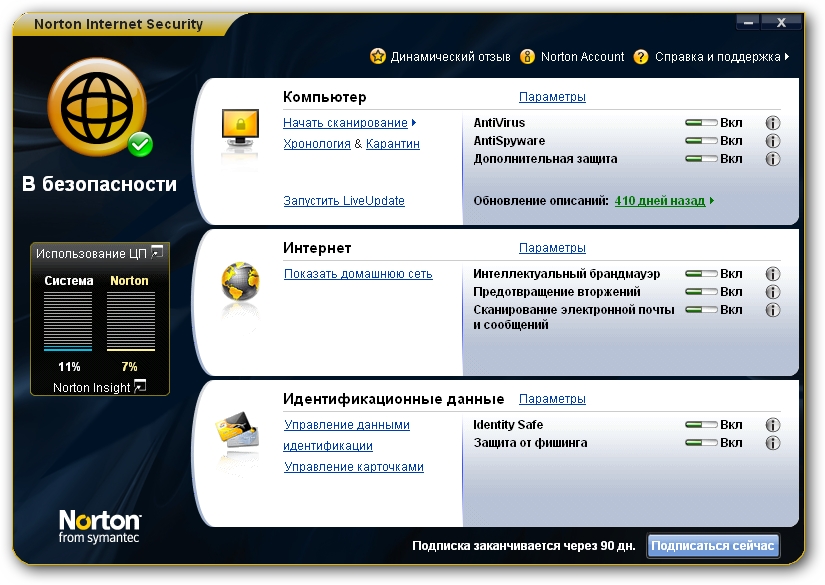
Task: Click the Norton Insight label
Action: pos(92,388)
